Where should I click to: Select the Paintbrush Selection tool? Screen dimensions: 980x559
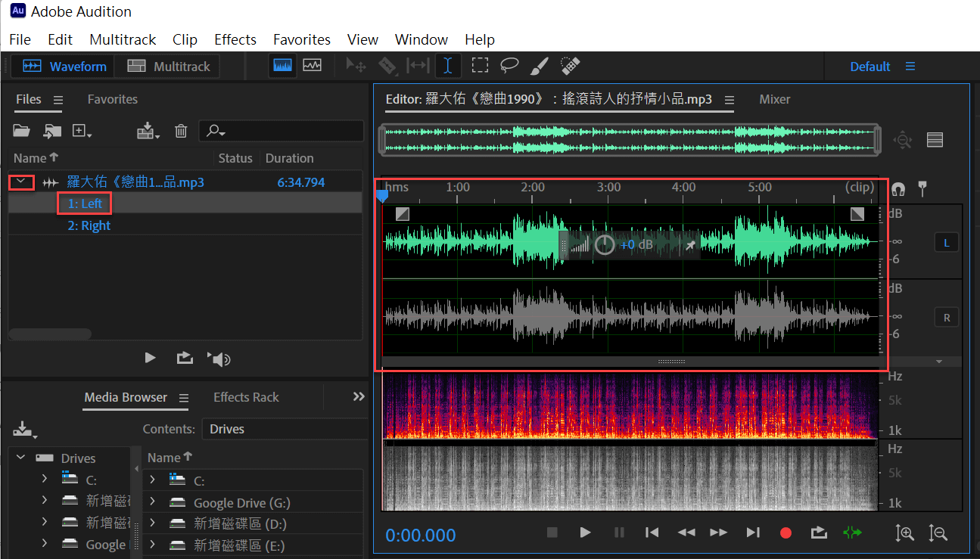coord(538,66)
